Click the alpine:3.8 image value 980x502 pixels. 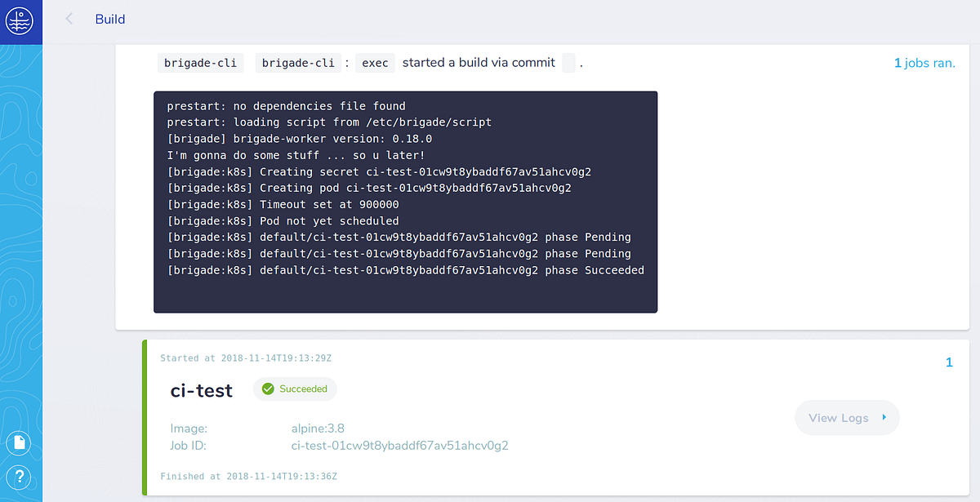(x=318, y=428)
